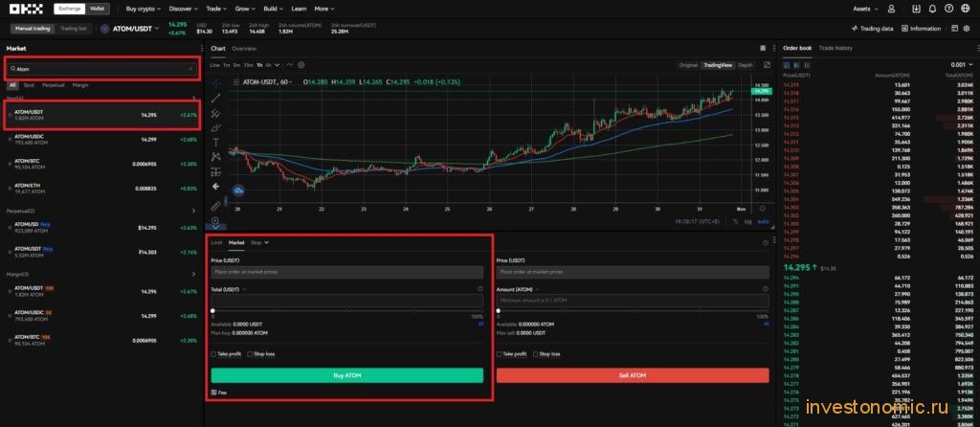Open the Learn menu link
The image size is (980, 427).
(299, 9)
